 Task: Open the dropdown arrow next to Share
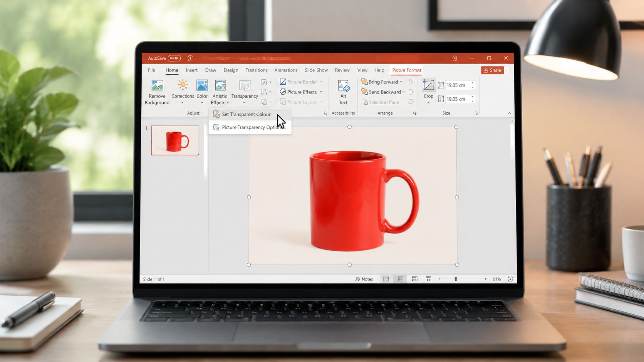click(507, 70)
